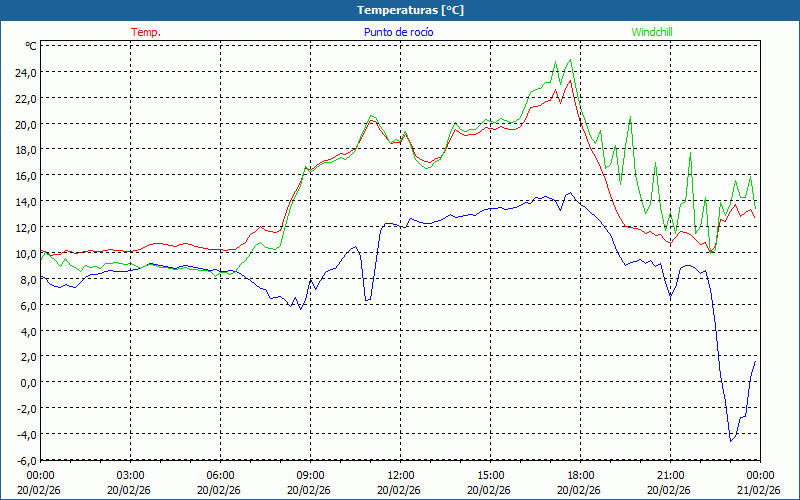
Task: Select the 03:00 time axis label
Action: coord(130,475)
